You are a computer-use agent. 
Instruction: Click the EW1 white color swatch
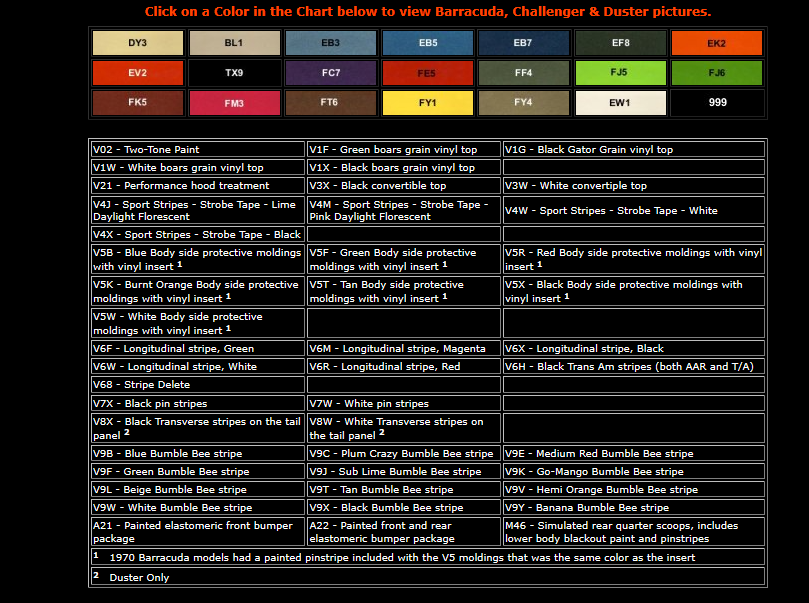coord(620,103)
